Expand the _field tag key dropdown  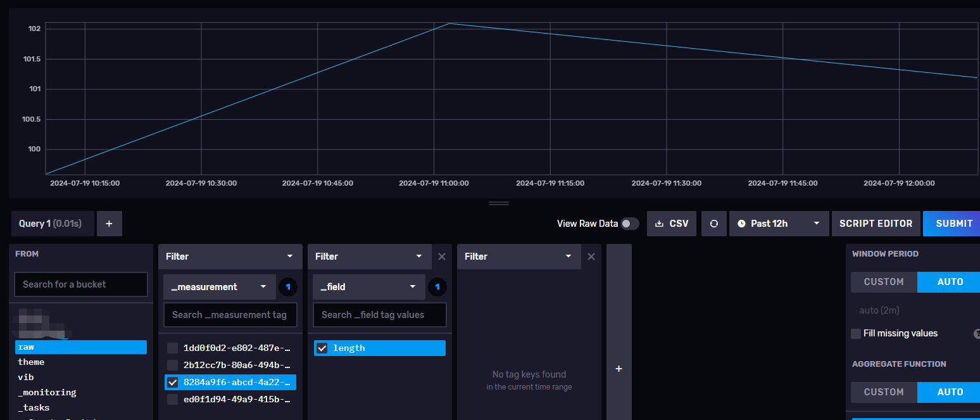(368, 287)
